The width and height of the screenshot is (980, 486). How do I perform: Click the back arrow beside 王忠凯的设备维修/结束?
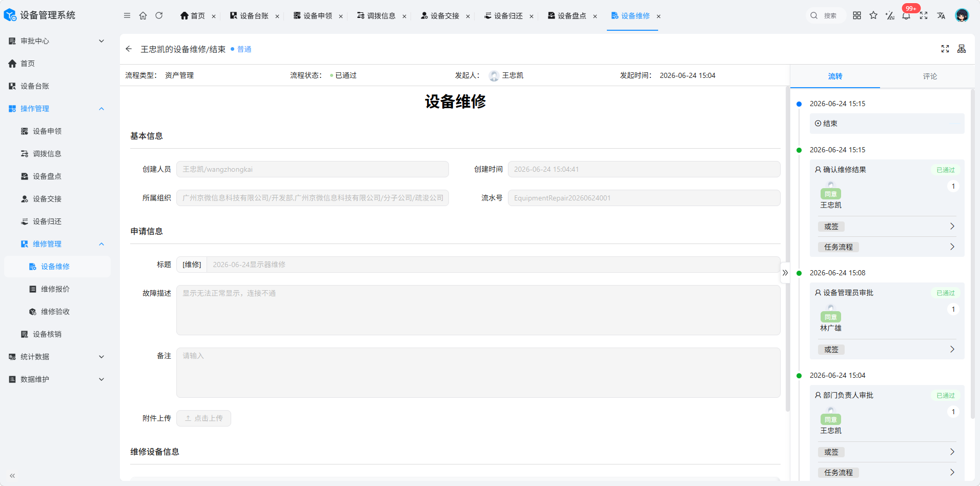tap(129, 49)
